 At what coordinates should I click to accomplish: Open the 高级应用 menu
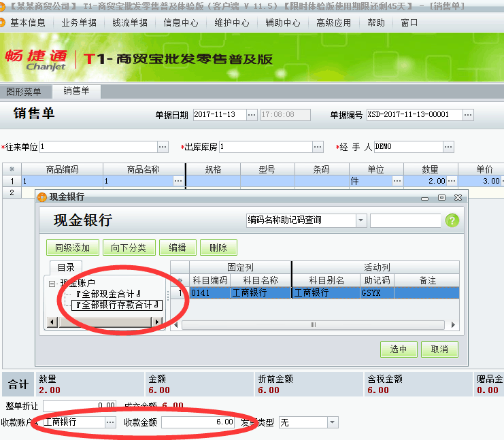334,23
